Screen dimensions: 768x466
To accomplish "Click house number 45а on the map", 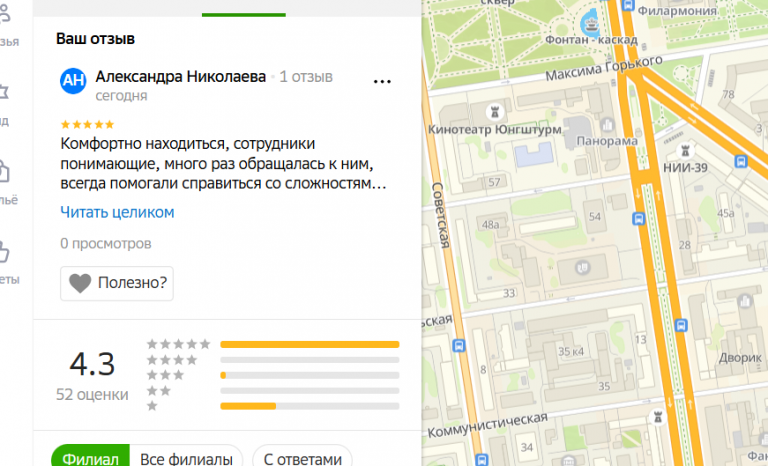I will click(725, 213).
